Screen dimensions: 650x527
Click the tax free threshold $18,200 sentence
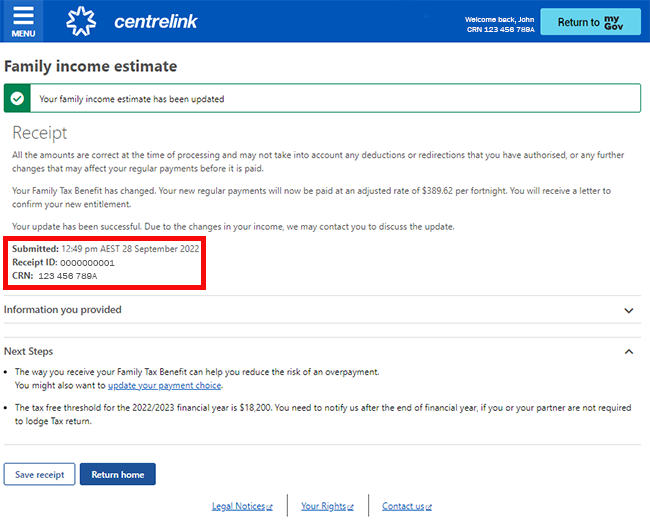323,414
